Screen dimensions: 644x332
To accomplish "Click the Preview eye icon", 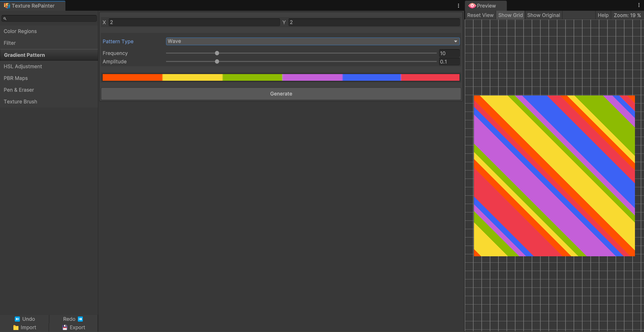I will coord(472,6).
